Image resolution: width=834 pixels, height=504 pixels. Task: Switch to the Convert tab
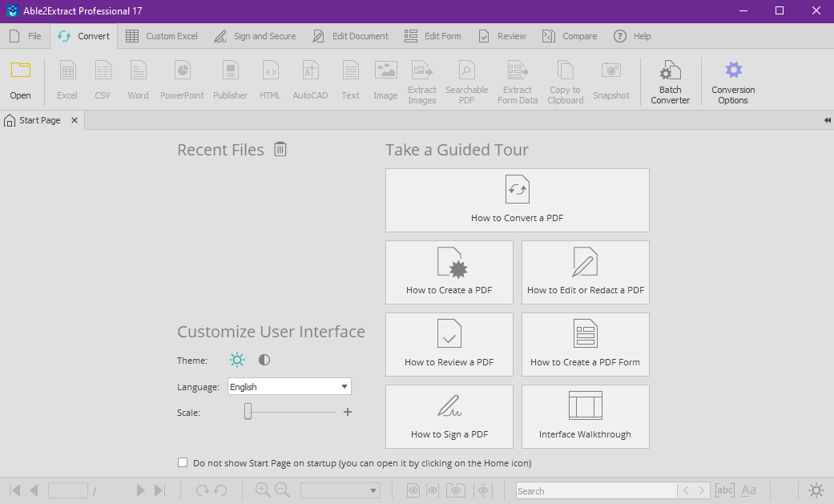[x=84, y=36]
